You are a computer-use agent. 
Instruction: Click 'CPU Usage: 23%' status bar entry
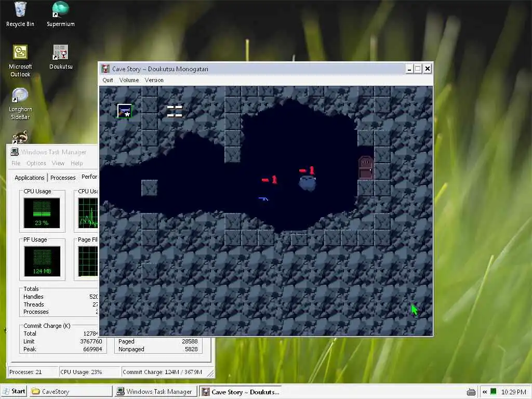[81, 372]
